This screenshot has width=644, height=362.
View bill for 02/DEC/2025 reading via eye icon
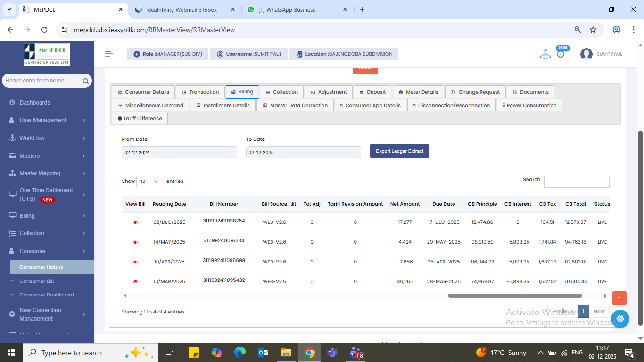point(135,222)
